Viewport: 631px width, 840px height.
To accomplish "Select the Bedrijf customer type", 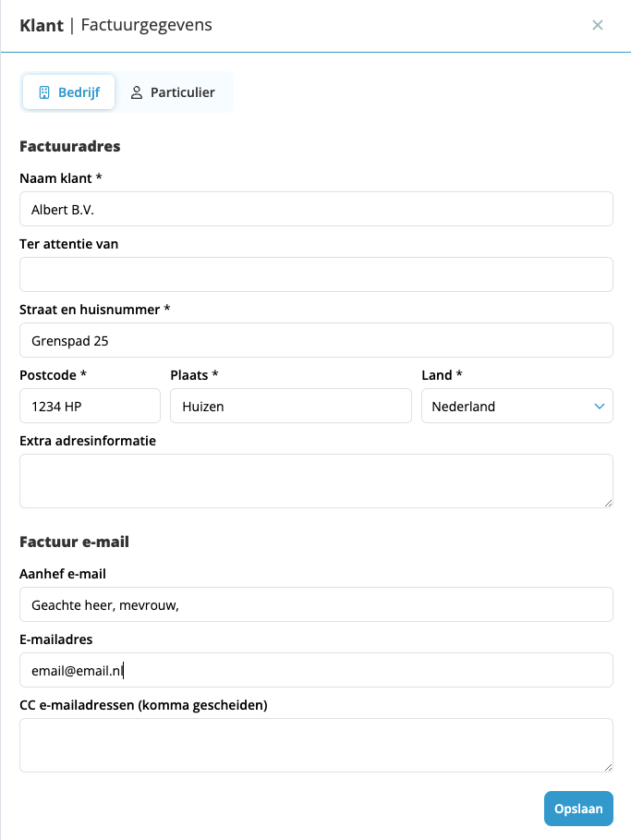I will [x=69, y=92].
